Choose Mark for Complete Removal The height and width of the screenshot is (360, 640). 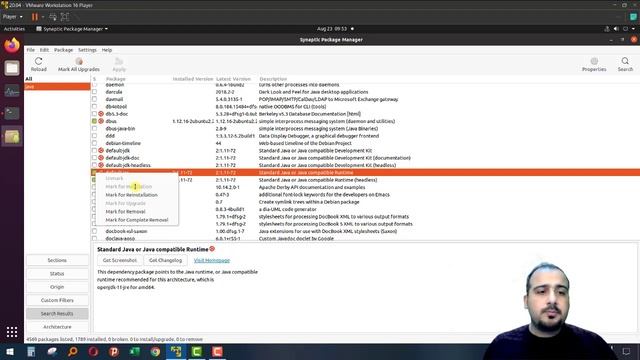tap(137, 220)
